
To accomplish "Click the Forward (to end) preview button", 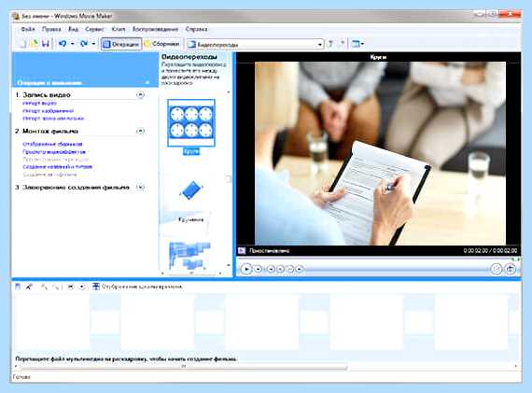I will pyautogui.click(x=300, y=269).
